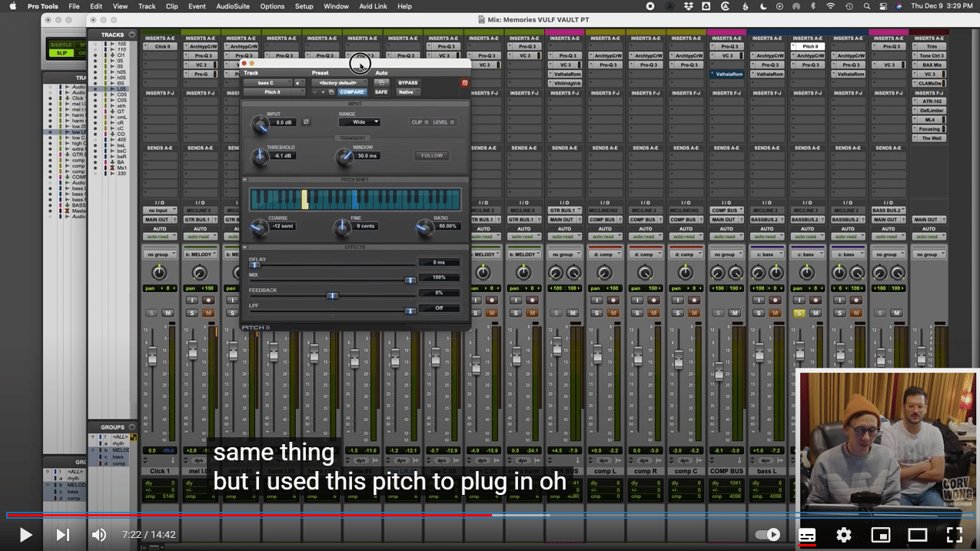Screen dimensions: 980x551
Task: Enter YouTube fullscreen mode
Action: (954, 535)
